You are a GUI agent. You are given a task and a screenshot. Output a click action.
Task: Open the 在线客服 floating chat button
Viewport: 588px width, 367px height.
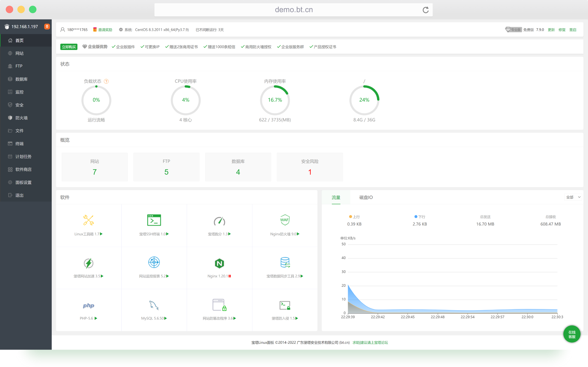(572, 334)
